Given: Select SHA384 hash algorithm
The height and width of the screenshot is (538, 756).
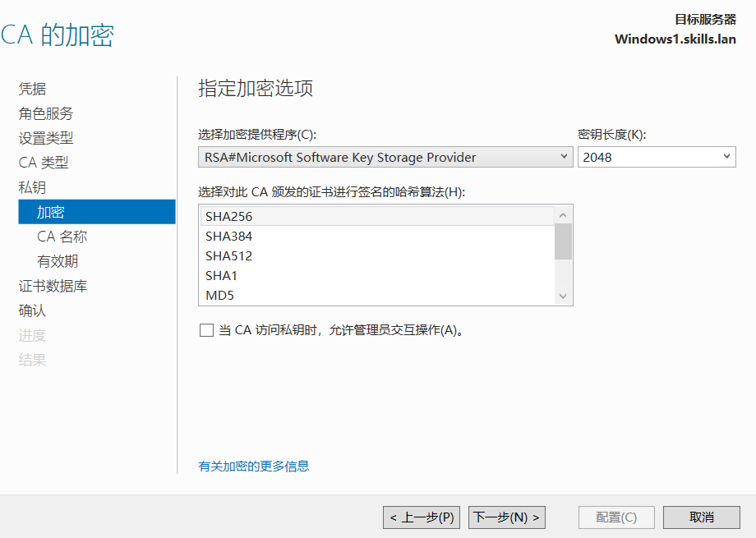Looking at the screenshot, I should [229, 237].
